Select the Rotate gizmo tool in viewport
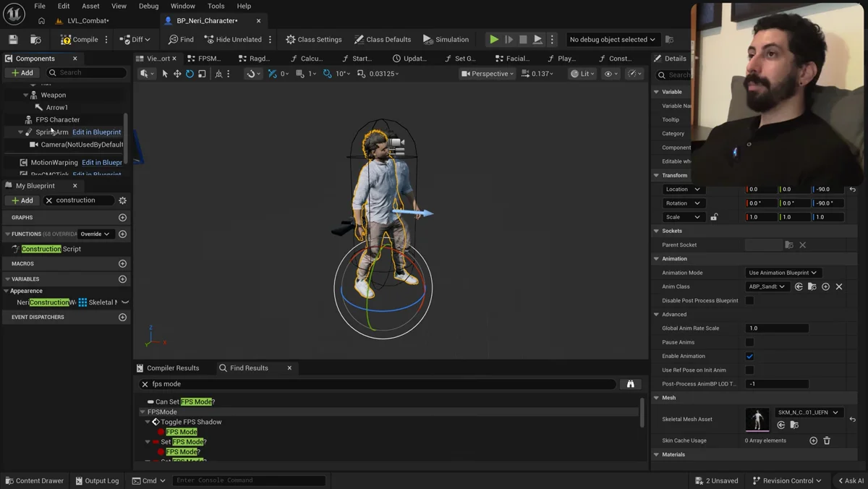 (190, 74)
